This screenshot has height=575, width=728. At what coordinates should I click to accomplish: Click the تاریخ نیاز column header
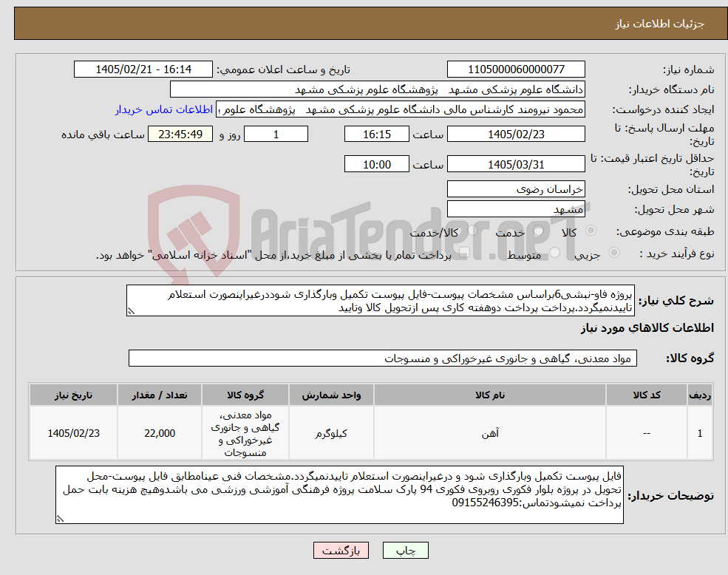(73, 395)
